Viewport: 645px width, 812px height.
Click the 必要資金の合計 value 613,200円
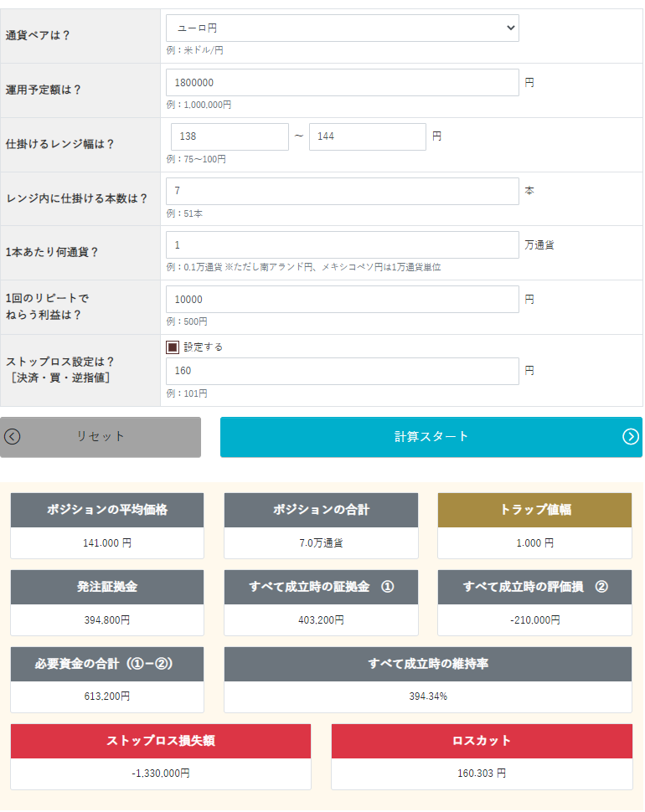pyautogui.click(x=107, y=696)
